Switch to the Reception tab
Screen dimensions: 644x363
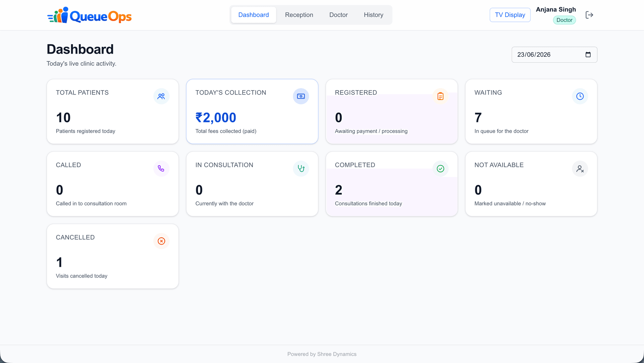pos(299,15)
